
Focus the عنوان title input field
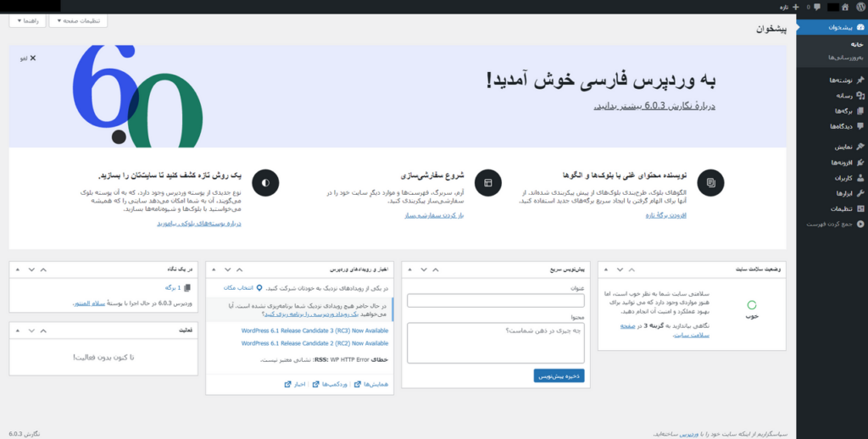(495, 301)
